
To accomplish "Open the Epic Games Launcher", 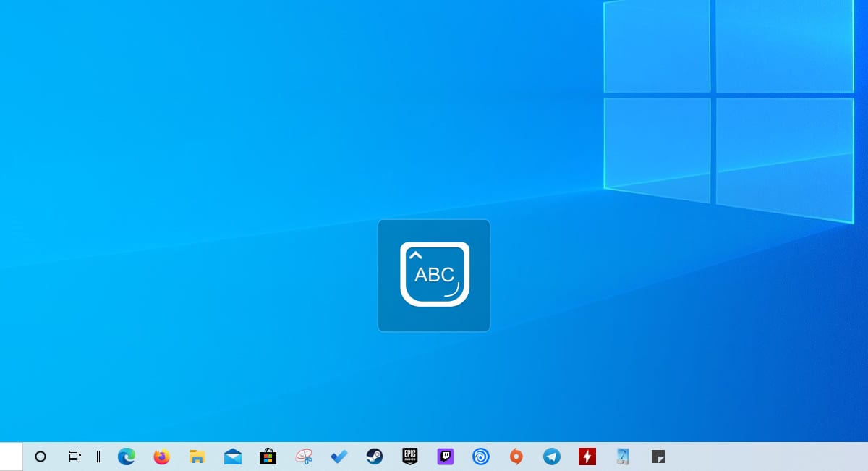I will point(409,457).
